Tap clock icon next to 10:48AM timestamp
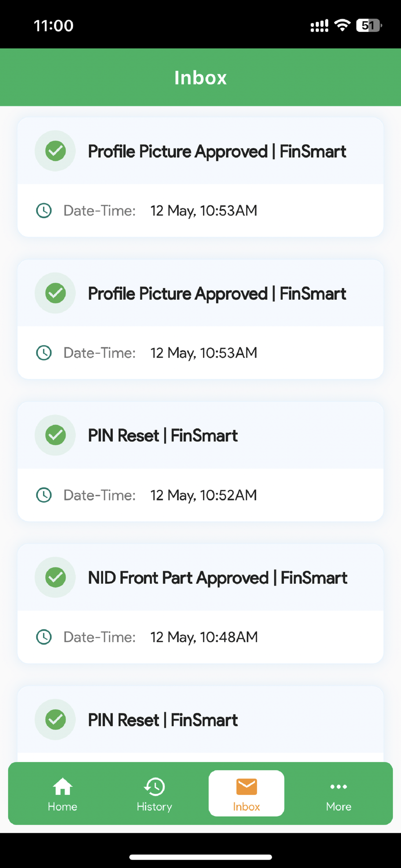Viewport: 401px width, 868px height. coord(44,637)
